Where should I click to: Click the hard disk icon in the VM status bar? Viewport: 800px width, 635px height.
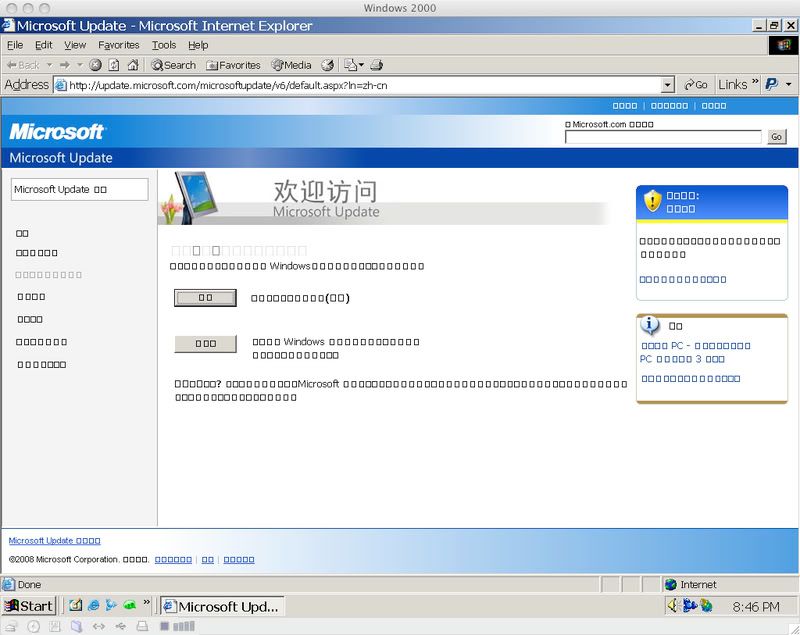point(11,626)
